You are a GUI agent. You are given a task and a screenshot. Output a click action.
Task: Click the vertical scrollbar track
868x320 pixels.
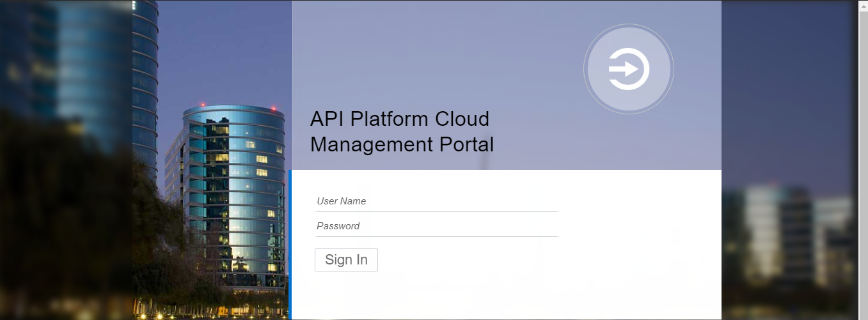(863, 160)
